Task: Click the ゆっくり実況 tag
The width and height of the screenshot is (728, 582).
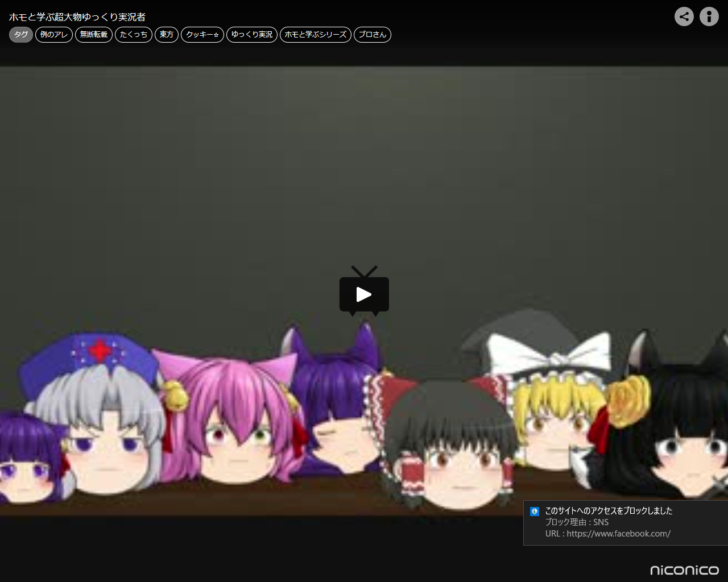Action: pos(252,35)
